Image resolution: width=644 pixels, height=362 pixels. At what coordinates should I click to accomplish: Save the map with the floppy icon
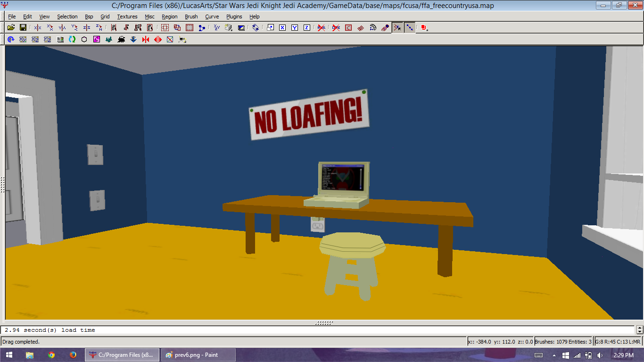click(23, 28)
